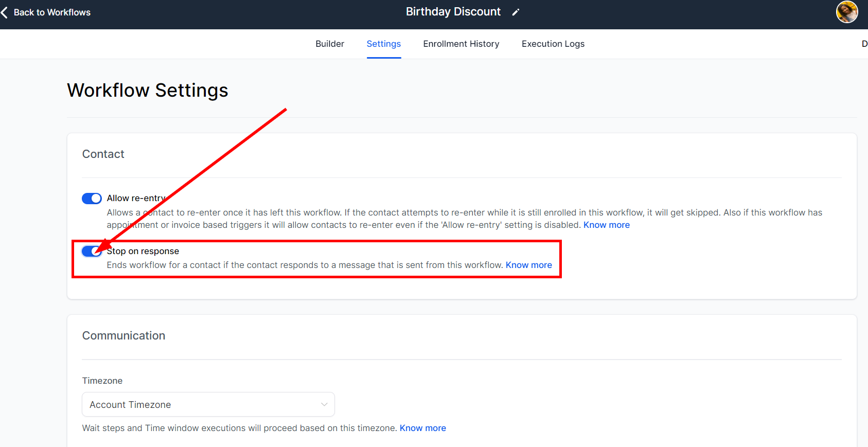Click the Timezone dropdown chevron arrow

click(x=324, y=404)
